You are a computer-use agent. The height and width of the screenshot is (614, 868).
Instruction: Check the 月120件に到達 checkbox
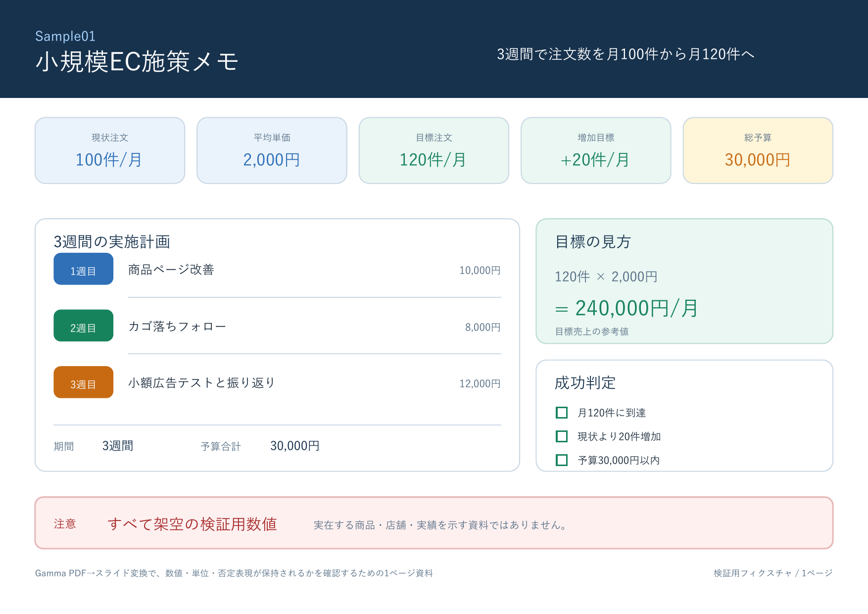tap(562, 413)
